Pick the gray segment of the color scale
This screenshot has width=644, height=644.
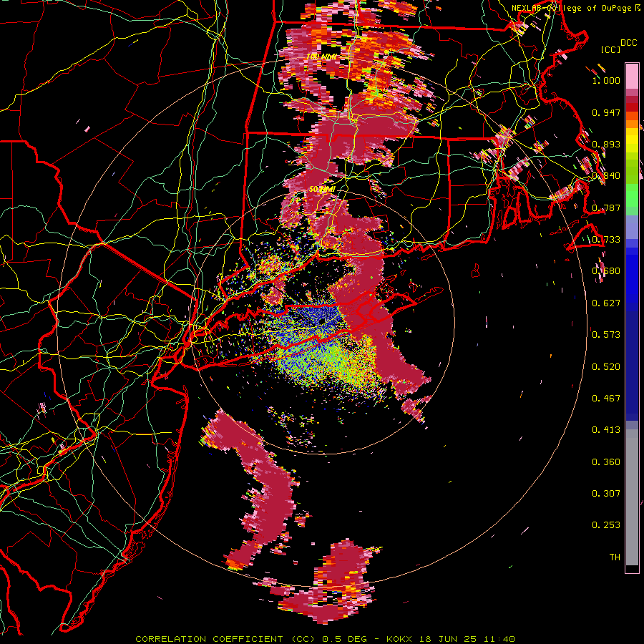click(632, 497)
